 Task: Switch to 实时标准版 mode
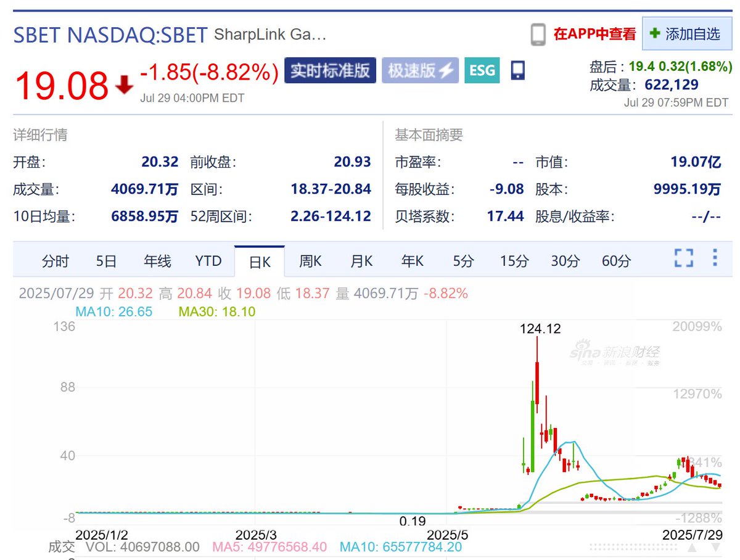[x=330, y=70]
